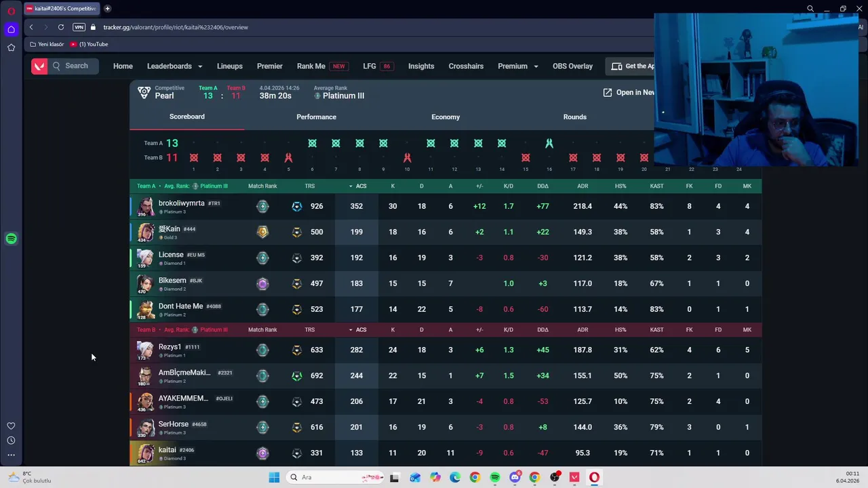Open a new browser tab with plus

pyautogui.click(x=107, y=9)
